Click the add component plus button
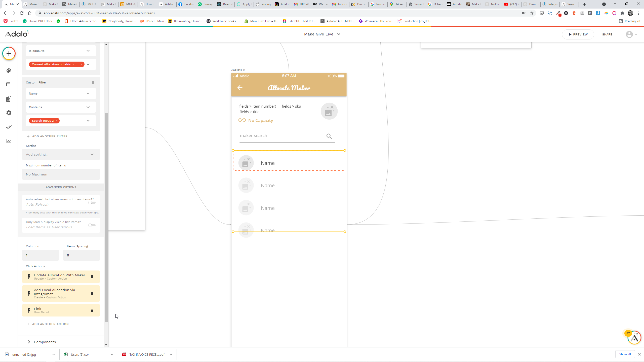Image resolution: width=644 pixels, height=362 pixels. coord(9,53)
